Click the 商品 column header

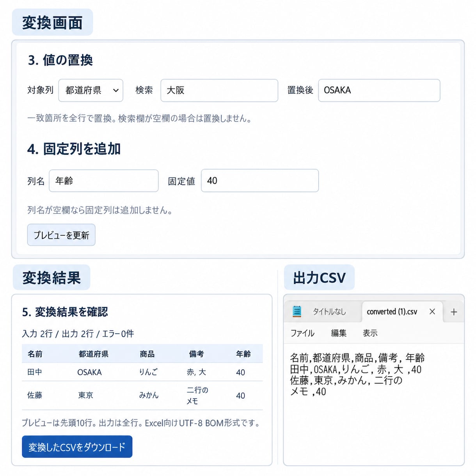147,354
